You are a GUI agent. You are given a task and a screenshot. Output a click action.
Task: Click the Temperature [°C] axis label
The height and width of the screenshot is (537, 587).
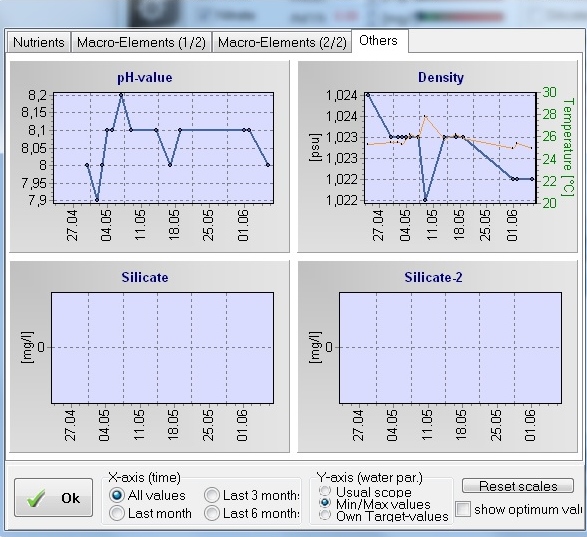(568, 147)
